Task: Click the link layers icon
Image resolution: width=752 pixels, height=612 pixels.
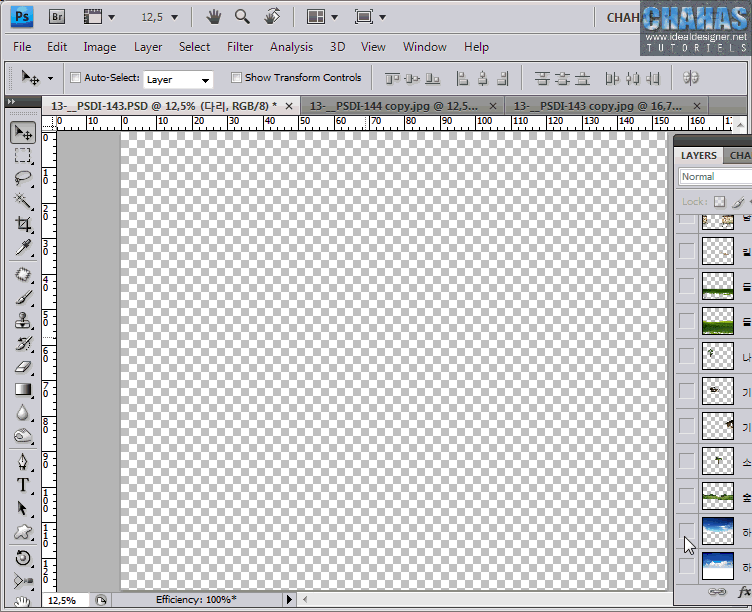Action: click(717, 591)
